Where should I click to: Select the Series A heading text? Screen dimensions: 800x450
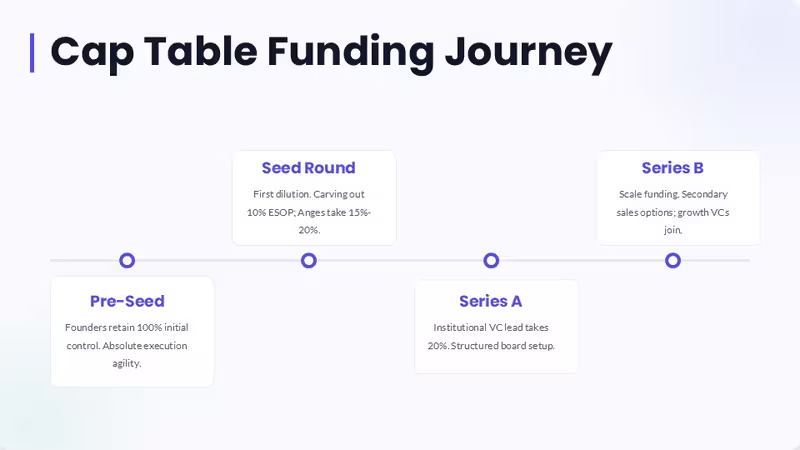click(491, 301)
